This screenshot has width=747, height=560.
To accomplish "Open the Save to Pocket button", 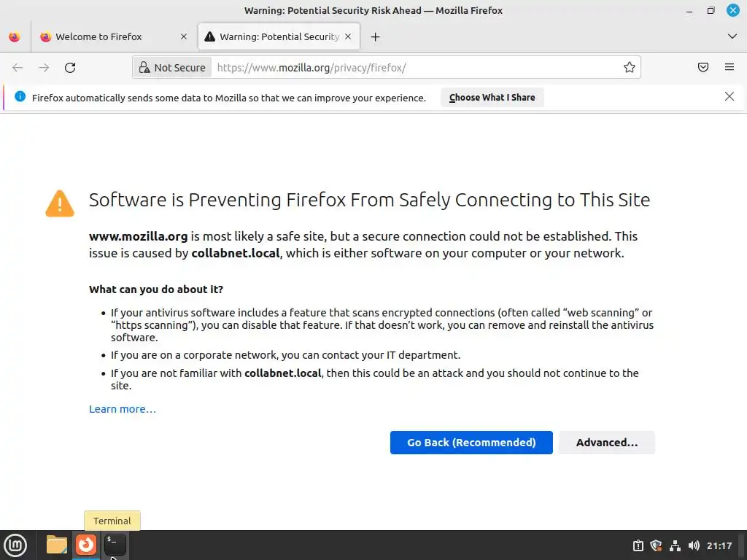I will 703,68.
